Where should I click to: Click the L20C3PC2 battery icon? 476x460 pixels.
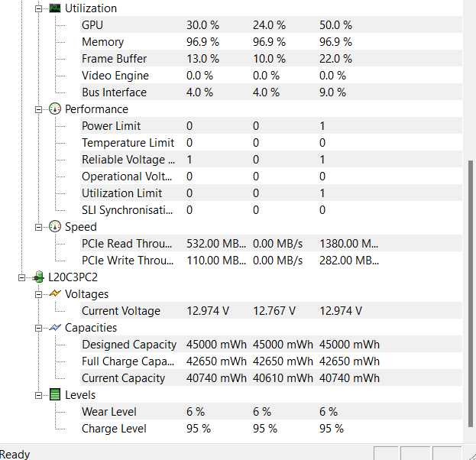[x=38, y=277]
